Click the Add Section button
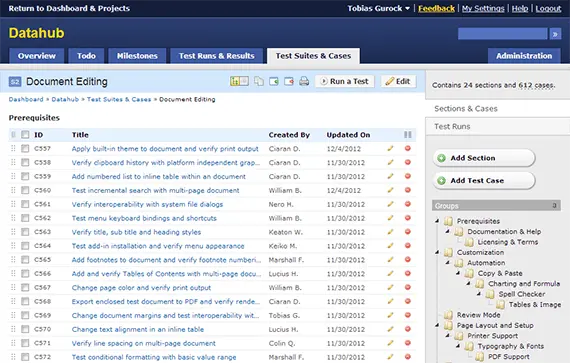The height and width of the screenshot is (363, 570). (x=484, y=158)
